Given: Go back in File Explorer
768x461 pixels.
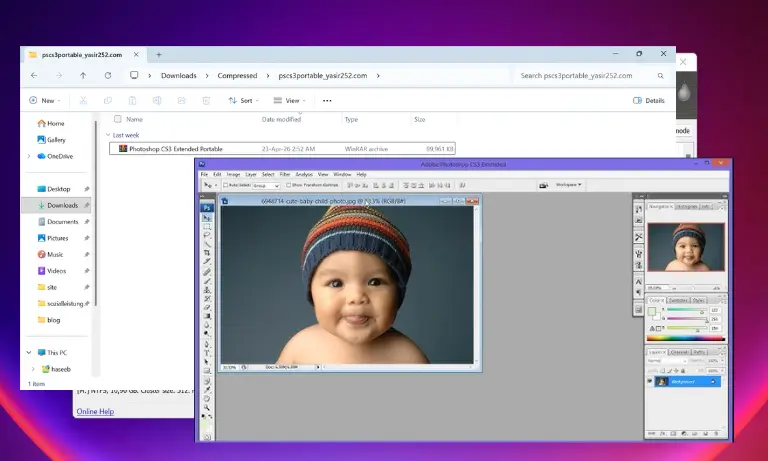Looking at the screenshot, I should 34,75.
